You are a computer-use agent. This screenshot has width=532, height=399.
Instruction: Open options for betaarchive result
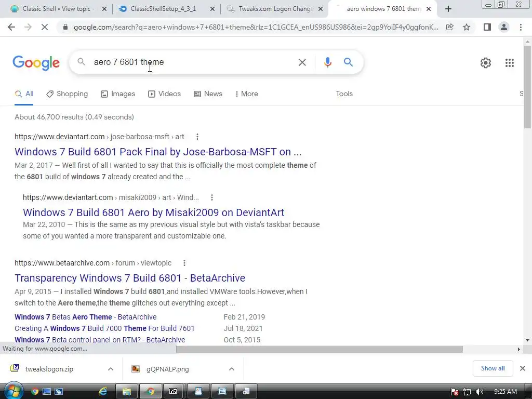click(x=184, y=263)
